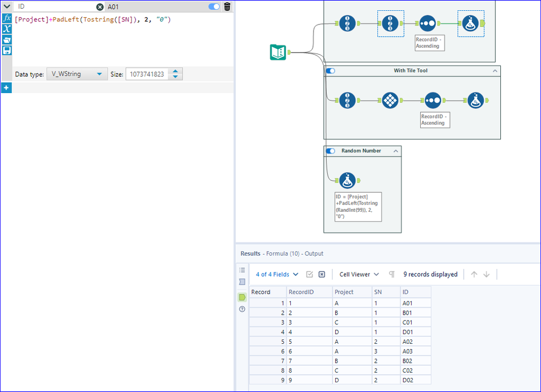Select the Sort tool in top container
The image size is (541, 392).
[427, 23]
